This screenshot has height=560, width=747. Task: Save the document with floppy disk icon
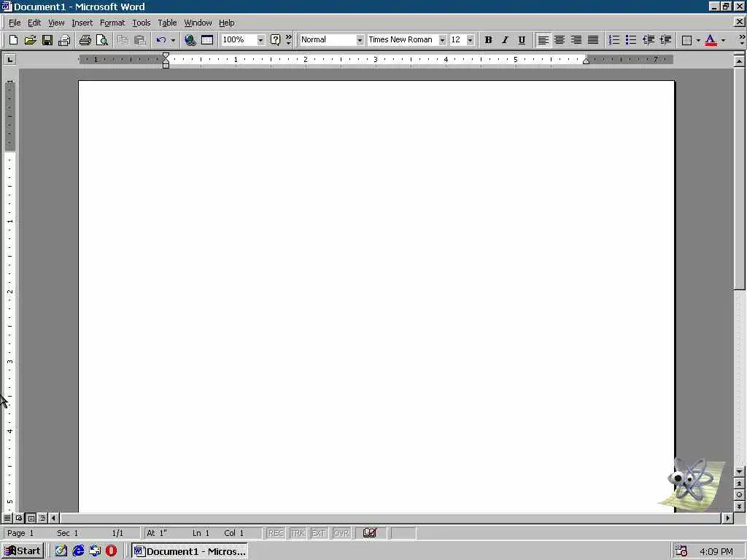click(47, 40)
